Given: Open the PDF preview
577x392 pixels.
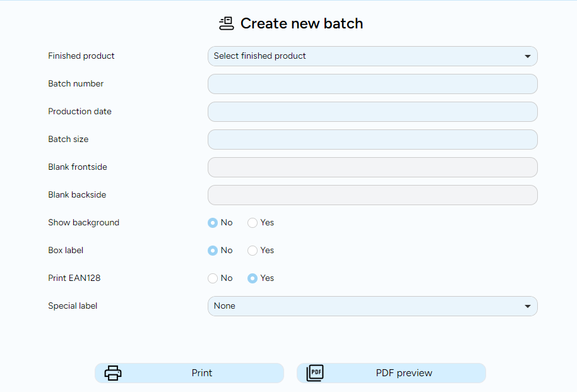Looking at the screenshot, I should (x=403, y=373).
